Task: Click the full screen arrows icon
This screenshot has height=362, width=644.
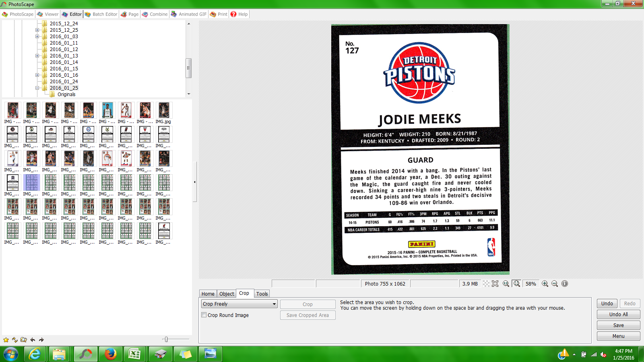Action: 495,284
